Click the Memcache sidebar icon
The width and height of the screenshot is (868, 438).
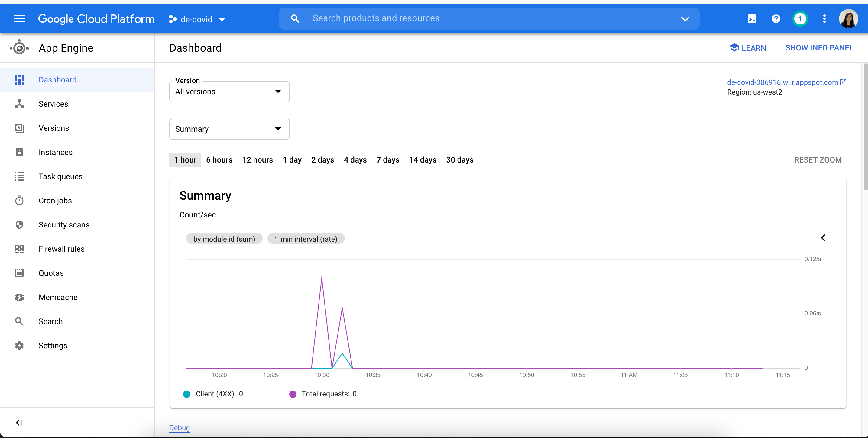click(19, 297)
